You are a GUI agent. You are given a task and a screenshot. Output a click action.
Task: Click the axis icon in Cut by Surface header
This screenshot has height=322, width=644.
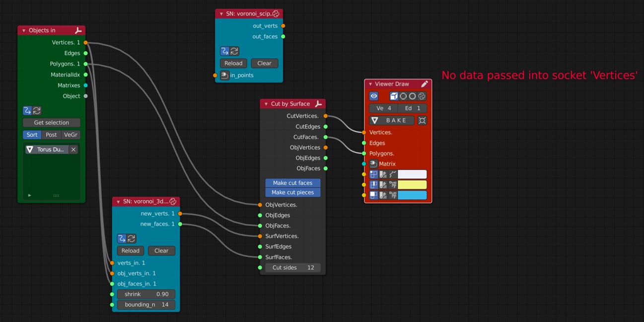(318, 104)
